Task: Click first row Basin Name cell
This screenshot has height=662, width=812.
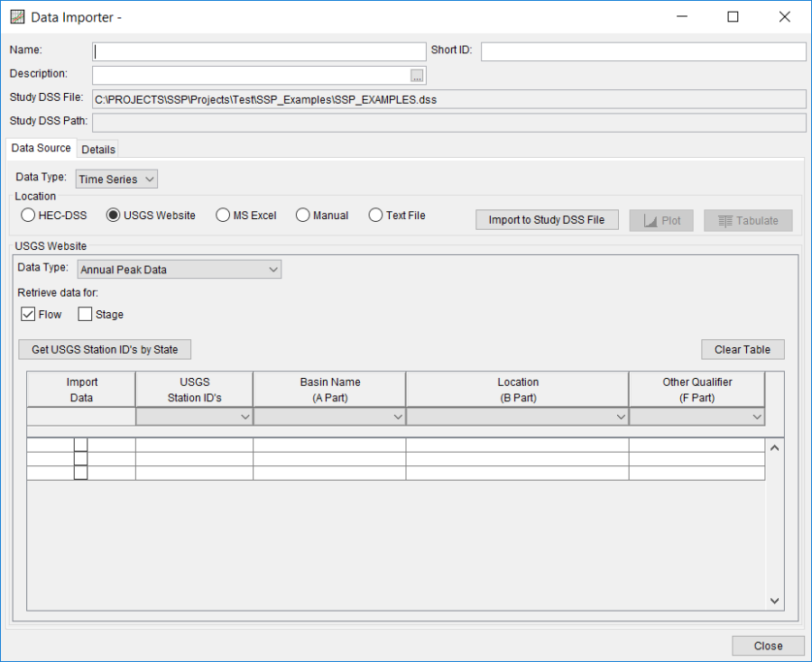Action: pyautogui.click(x=329, y=446)
